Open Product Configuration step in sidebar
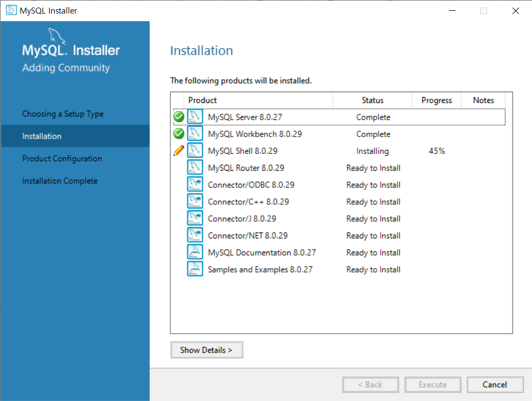Viewport: 532px width, 401px height. (x=62, y=159)
